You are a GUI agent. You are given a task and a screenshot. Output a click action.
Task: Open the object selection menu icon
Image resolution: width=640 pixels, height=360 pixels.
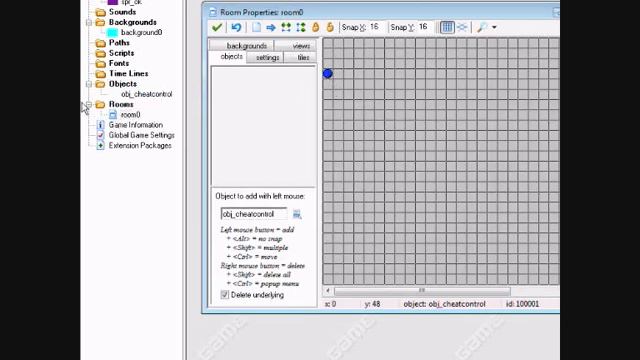pos(297,214)
